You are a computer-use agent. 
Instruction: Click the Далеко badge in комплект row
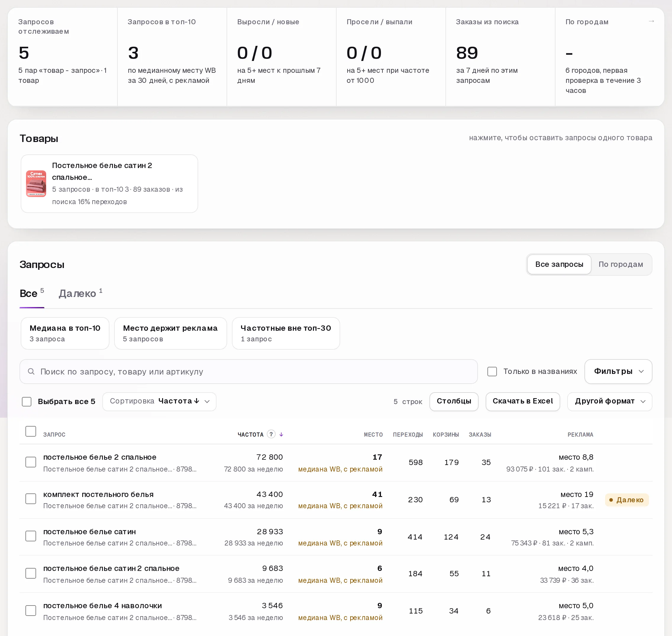(627, 500)
